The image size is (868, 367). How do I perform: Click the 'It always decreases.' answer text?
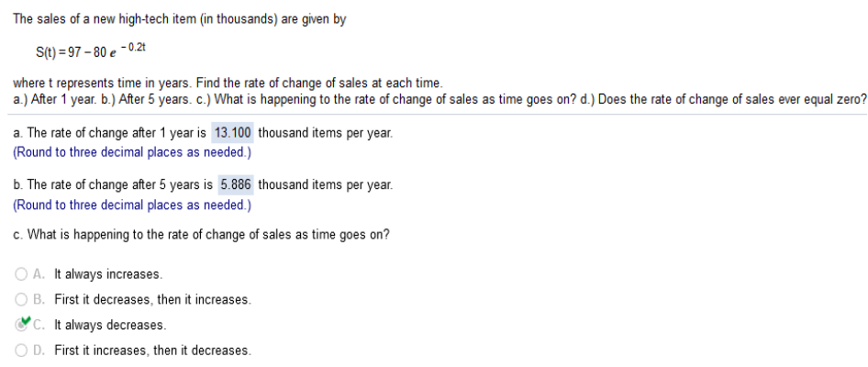110,325
